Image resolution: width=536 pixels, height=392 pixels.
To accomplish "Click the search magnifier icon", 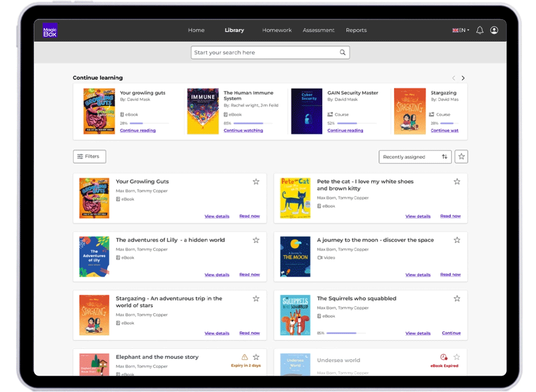I will click(342, 52).
